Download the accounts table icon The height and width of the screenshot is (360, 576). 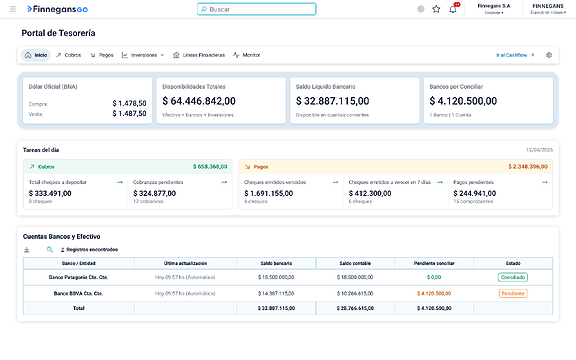[x=26, y=250]
